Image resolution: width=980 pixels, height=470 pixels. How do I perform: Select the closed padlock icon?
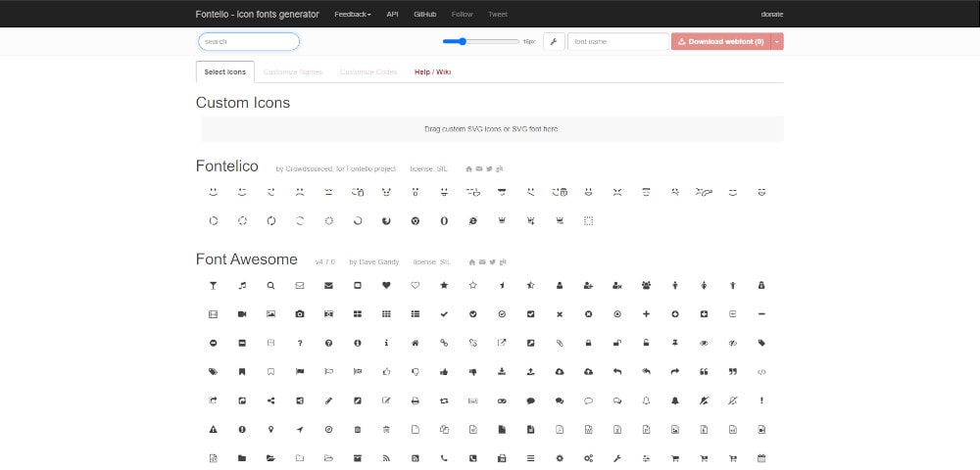pyautogui.click(x=588, y=343)
